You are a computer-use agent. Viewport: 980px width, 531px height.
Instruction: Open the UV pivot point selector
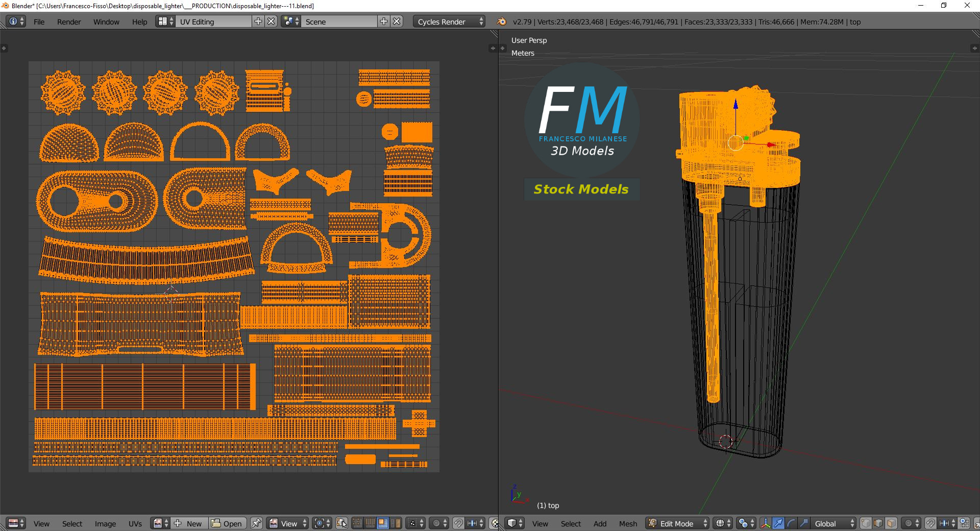pos(323,523)
